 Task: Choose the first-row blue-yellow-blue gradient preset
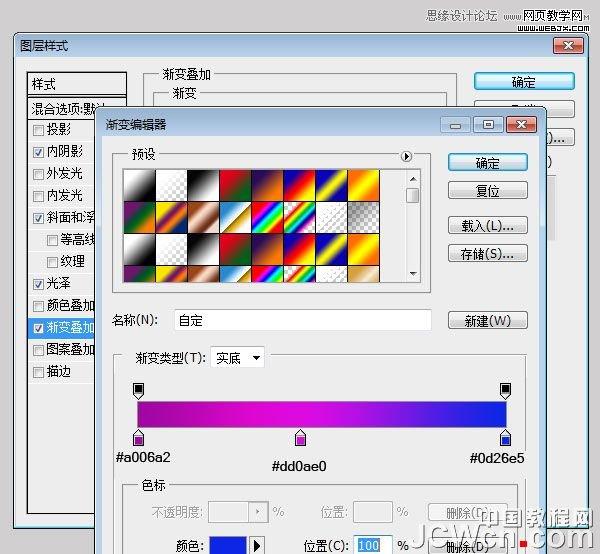click(x=331, y=185)
